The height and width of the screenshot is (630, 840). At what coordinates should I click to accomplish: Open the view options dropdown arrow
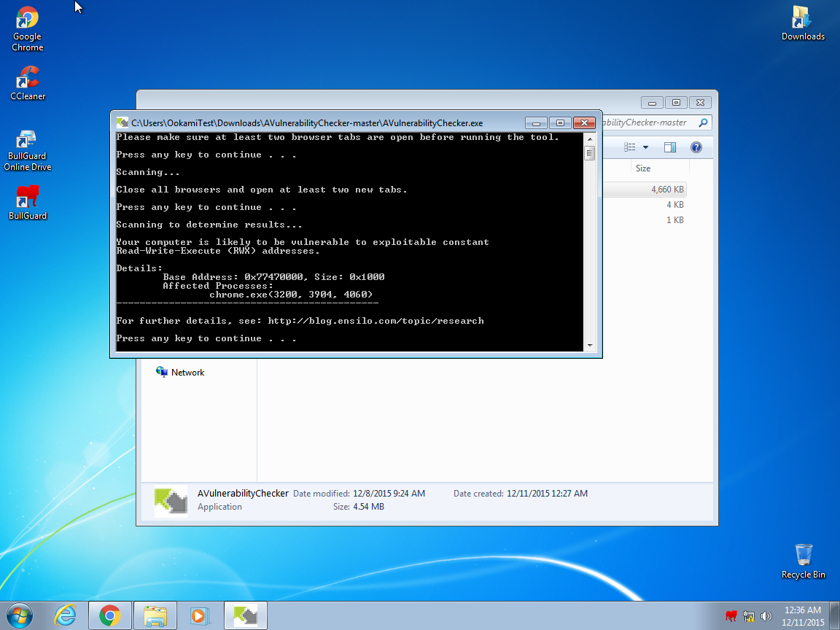tap(645, 147)
